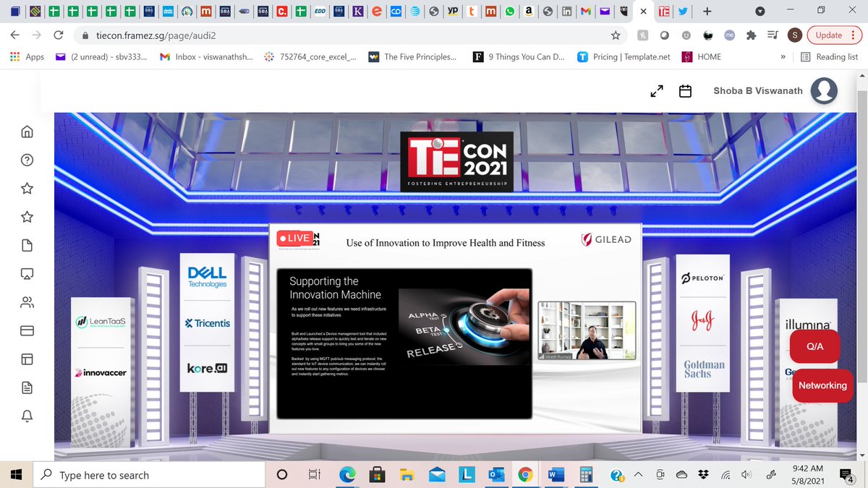Click the card icon in left sidebar

click(x=27, y=331)
